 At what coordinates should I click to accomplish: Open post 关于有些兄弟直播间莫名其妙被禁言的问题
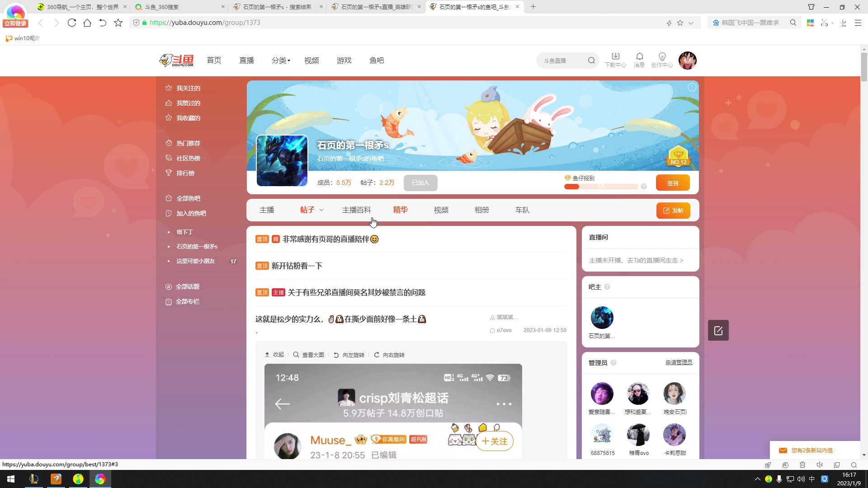pos(356,292)
